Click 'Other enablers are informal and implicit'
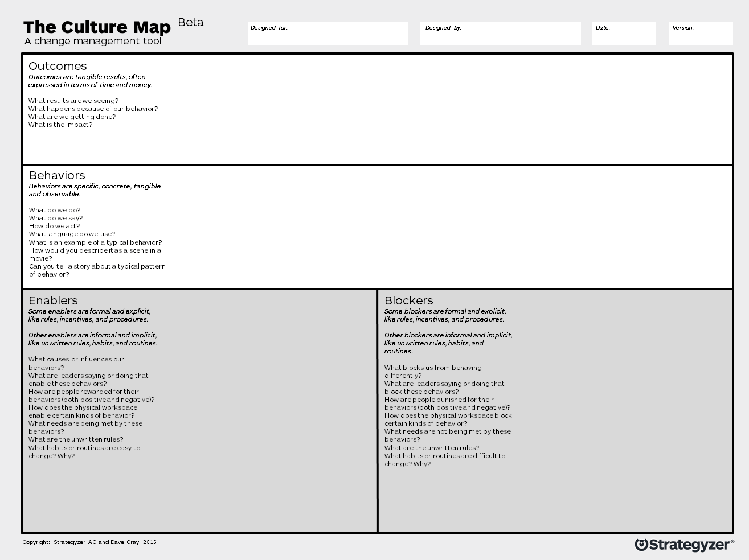The height and width of the screenshot is (560, 749). coord(93,339)
